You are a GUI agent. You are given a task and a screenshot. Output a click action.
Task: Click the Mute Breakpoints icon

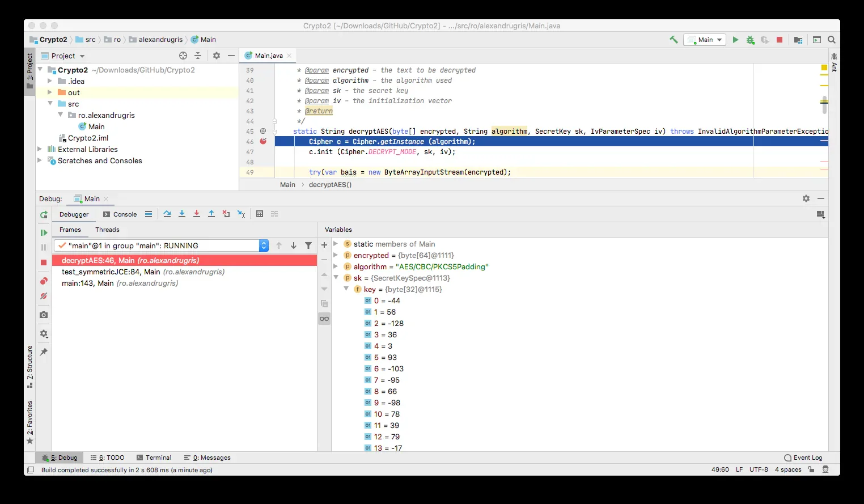click(x=44, y=296)
